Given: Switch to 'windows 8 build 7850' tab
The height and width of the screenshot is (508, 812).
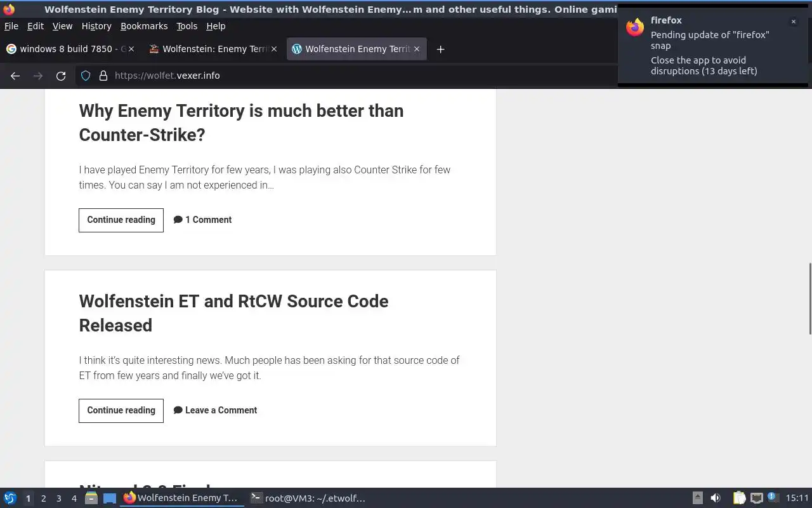Looking at the screenshot, I should click(x=70, y=49).
